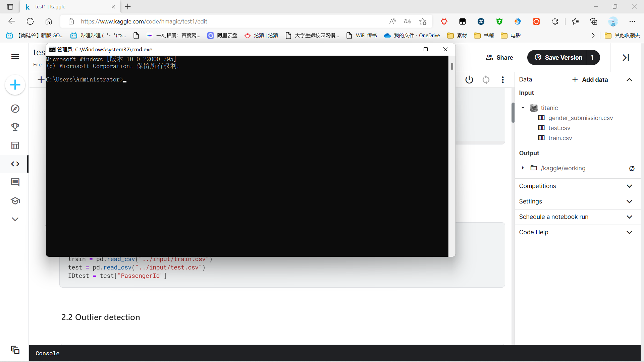This screenshot has width=644, height=362.
Task: Open the File menu in notebook
Action: click(x=37, y=65)
